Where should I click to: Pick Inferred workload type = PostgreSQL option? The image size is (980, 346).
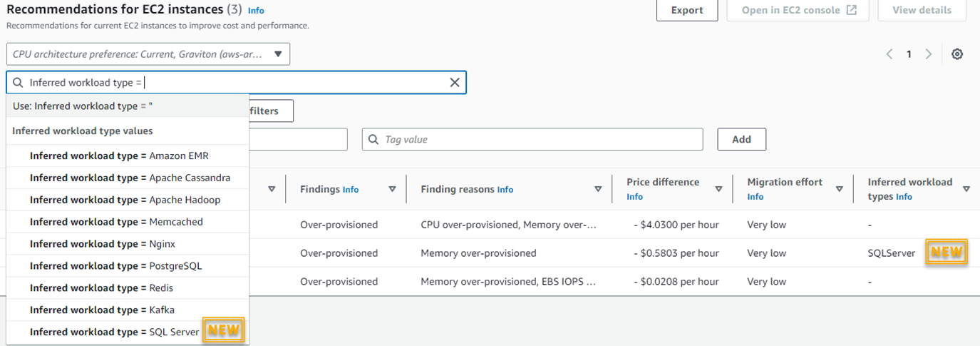pyautogui.click(x=115, y=266)
